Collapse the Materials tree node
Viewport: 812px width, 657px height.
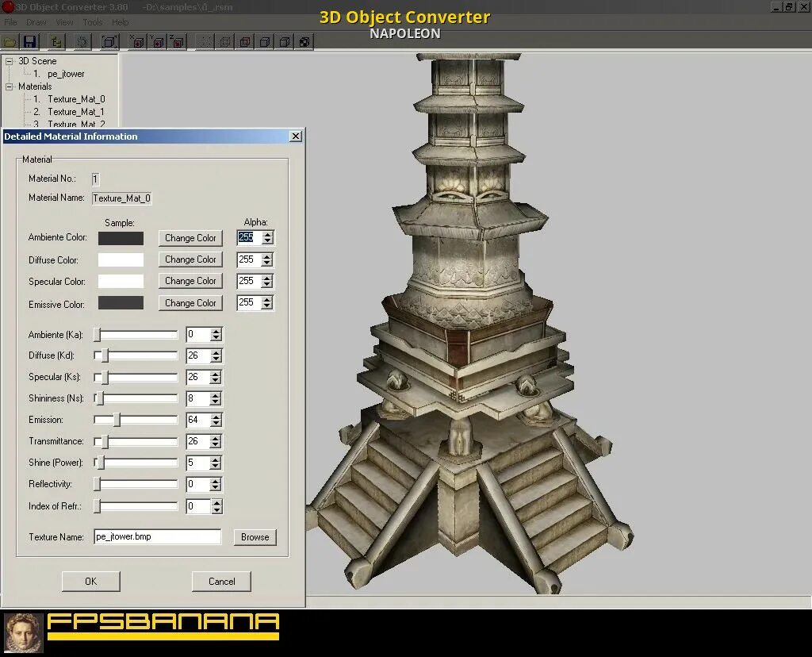click(x=9, y=86)
